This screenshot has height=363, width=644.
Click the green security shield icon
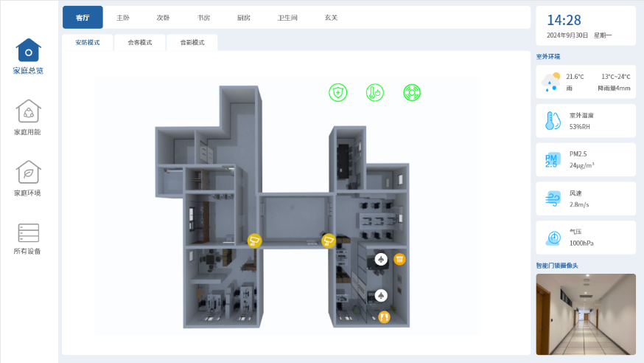[337, 92]
